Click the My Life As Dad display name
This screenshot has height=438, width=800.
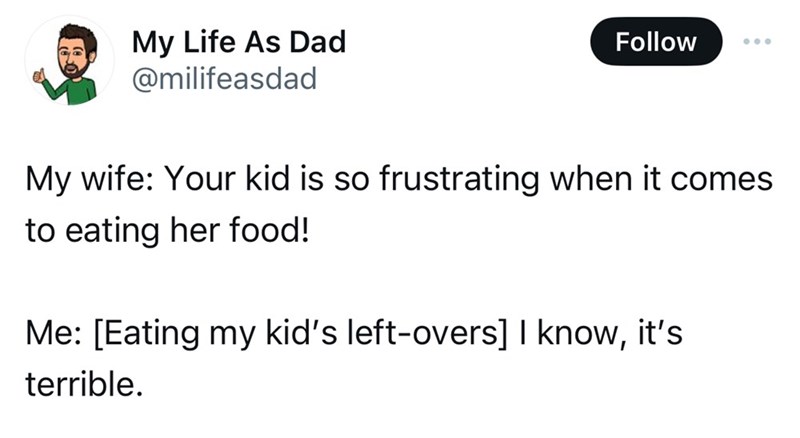(x=239, y=42)
